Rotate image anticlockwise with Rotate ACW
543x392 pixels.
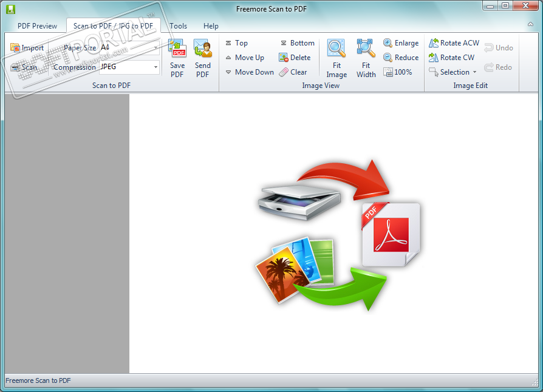[x=434, y=43]
